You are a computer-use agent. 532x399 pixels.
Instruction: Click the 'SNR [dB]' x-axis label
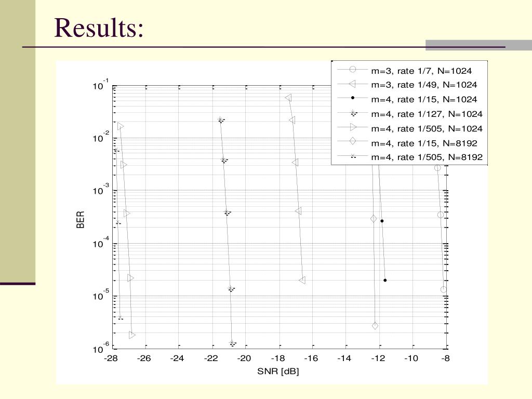[278, 371]
